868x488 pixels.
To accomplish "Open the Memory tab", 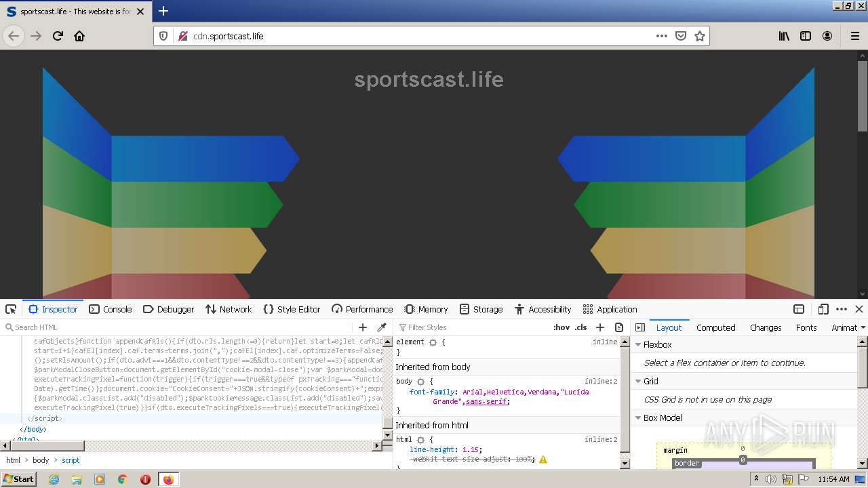I will [x=426, y=309].
